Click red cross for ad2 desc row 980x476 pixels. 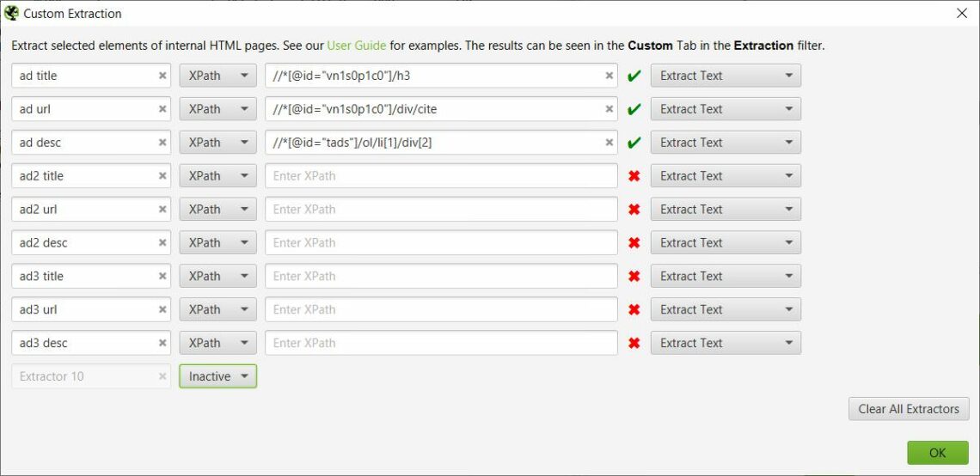pyautogui.click(x=634, y=243)
